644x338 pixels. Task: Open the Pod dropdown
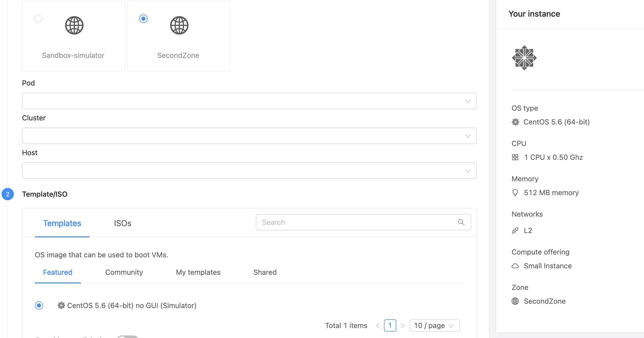[249, 101]
